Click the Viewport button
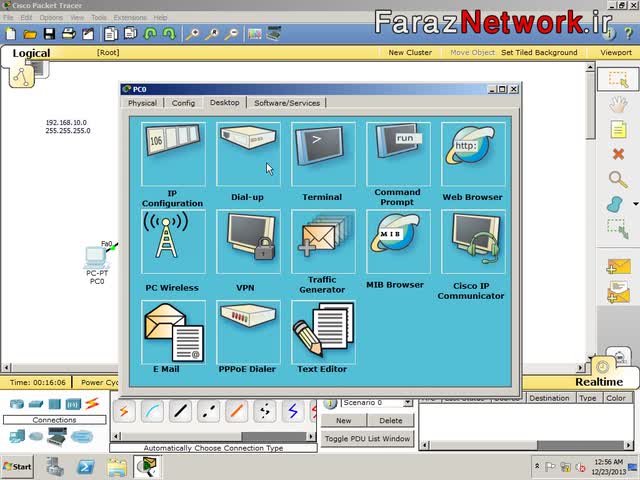 [x=616, y=53]
